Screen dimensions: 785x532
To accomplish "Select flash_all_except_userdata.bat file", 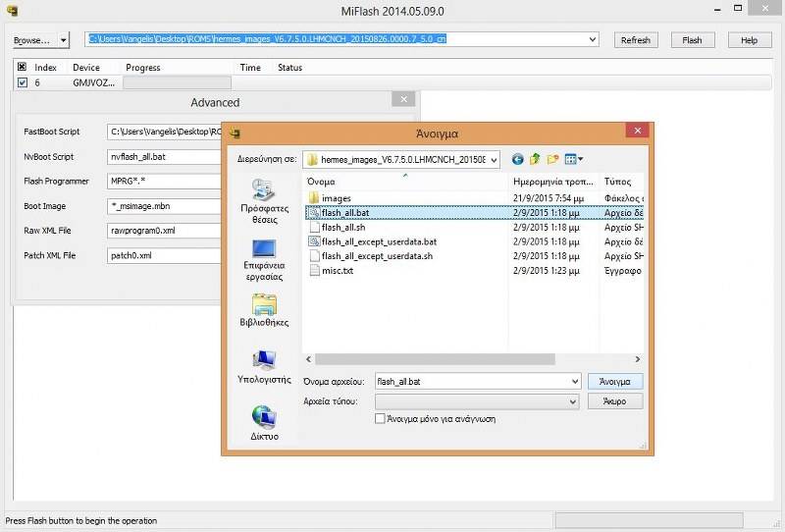I will coord(378,241).
